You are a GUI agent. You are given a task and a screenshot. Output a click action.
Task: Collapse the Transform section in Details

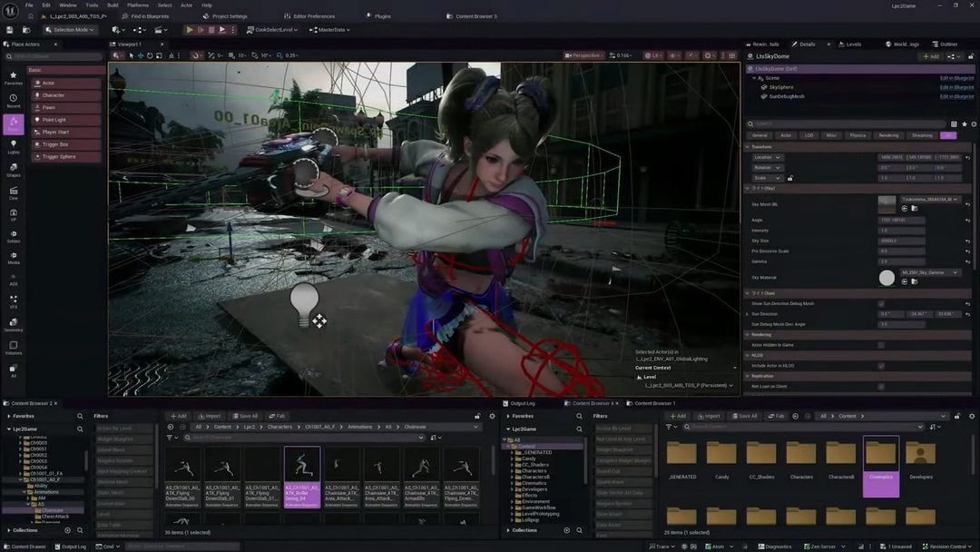coord(748,147)
